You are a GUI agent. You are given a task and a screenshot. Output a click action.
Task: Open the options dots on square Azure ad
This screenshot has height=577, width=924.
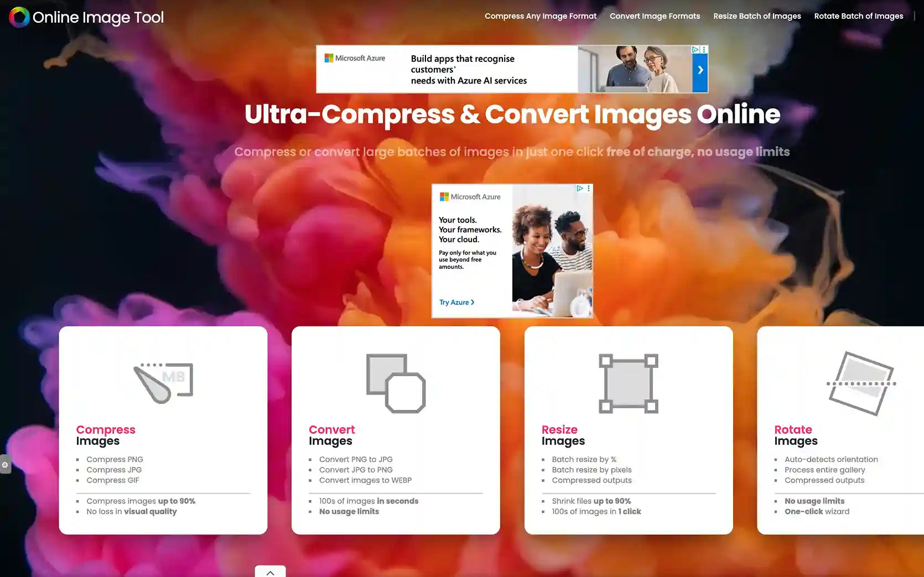(589, 189)
